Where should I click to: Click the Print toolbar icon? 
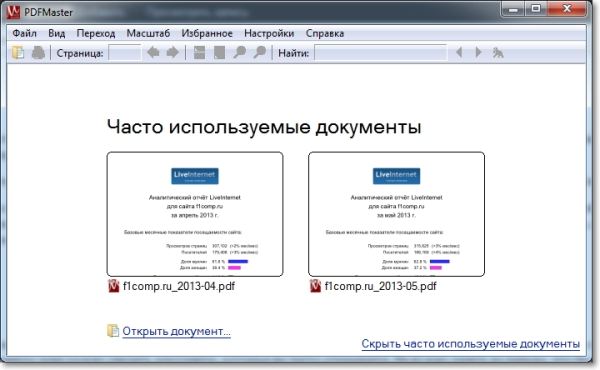coord(38,52)
